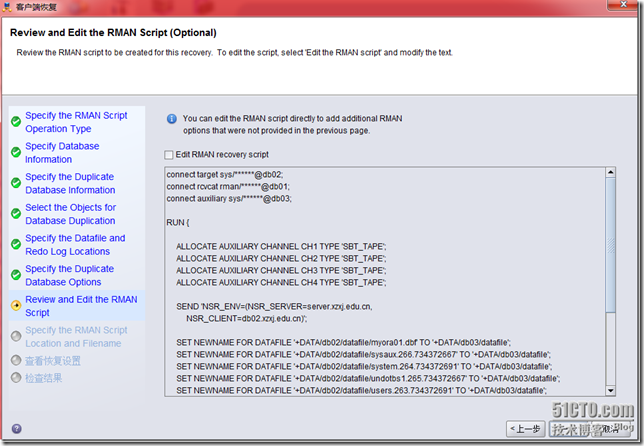The width and height of the screenshot is (644, 446).
Task: Click the vertical scrollbar thumb of the script
Action: [x=611, y=245]
